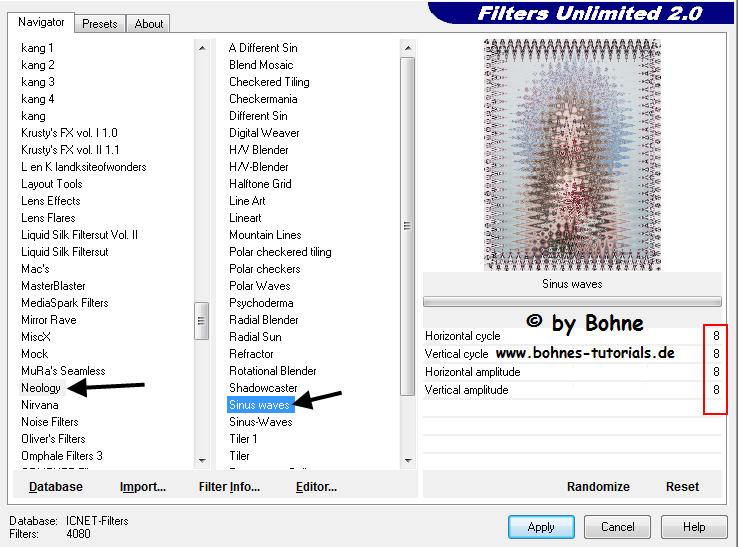The height and width of the screenshot is (547, 738).
Task: Select Neology in the filter list
Action: [41, 388]
